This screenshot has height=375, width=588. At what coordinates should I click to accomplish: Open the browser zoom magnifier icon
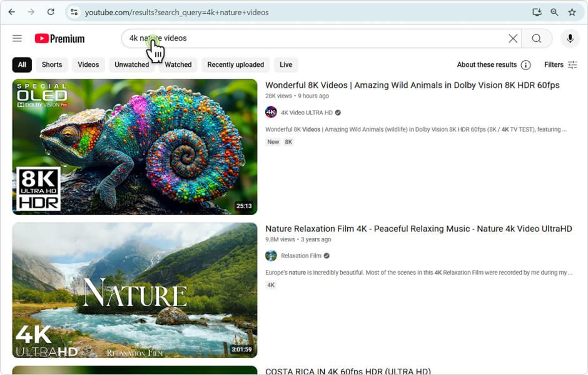pos(554,12)
